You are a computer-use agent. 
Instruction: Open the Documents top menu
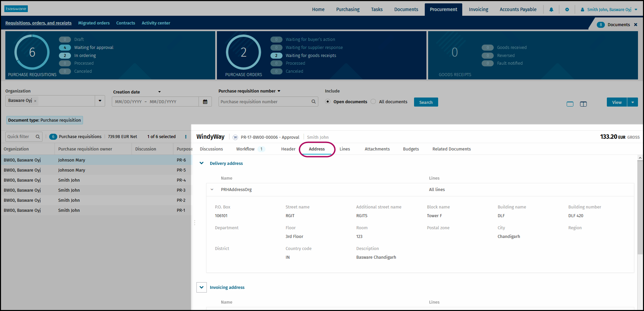406,9
